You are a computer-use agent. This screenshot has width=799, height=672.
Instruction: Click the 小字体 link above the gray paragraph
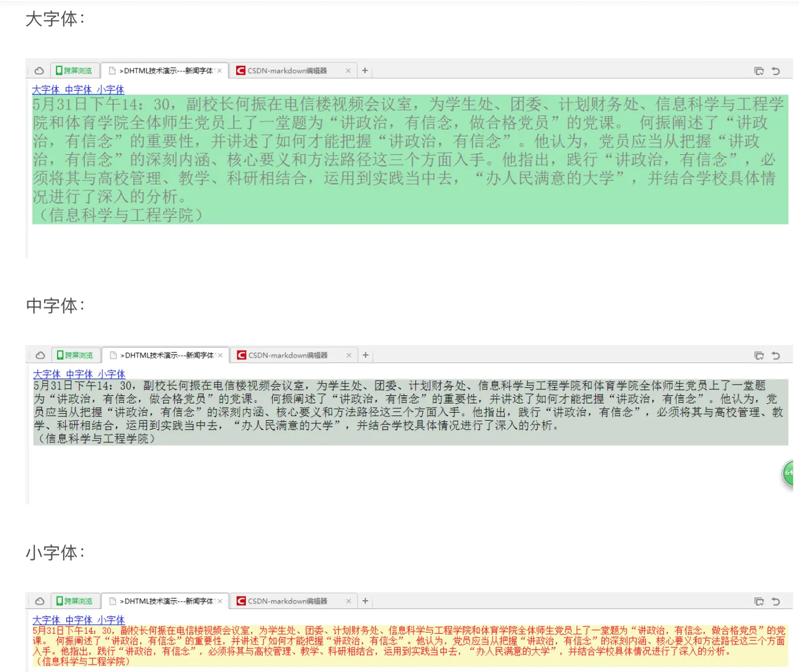tap(112, 374)
